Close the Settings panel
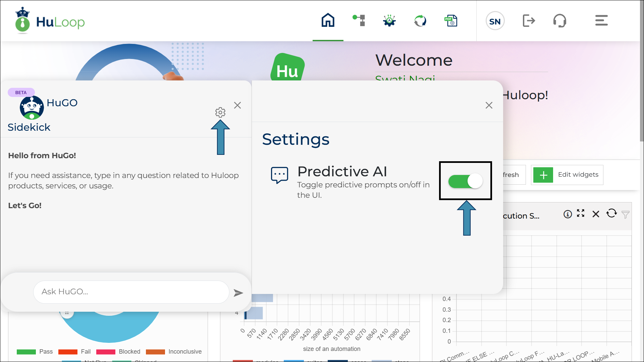644x362 pixels. point(489,105)
